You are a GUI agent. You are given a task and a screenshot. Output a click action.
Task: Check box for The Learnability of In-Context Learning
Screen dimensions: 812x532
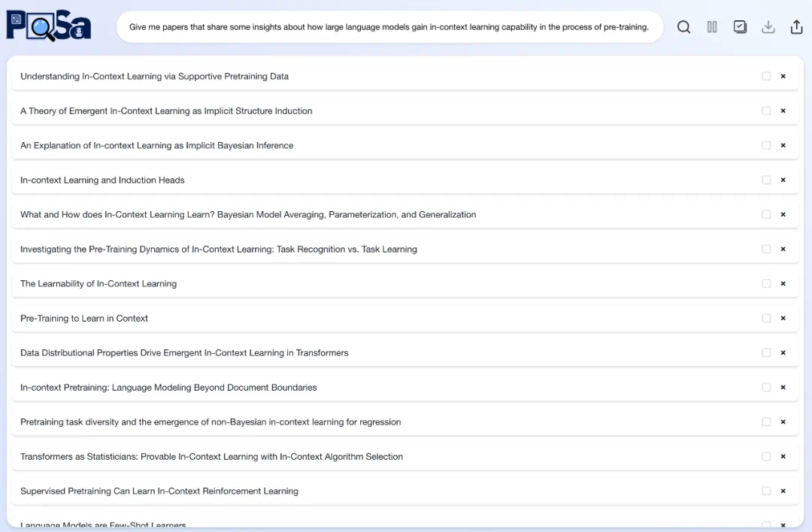(766, 283)
